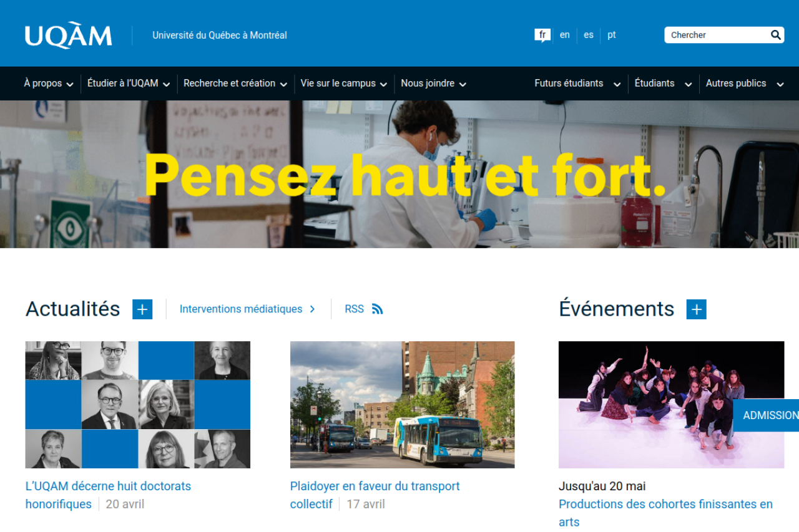Click the arrow after Interventions médiatiques

(312, 309)
